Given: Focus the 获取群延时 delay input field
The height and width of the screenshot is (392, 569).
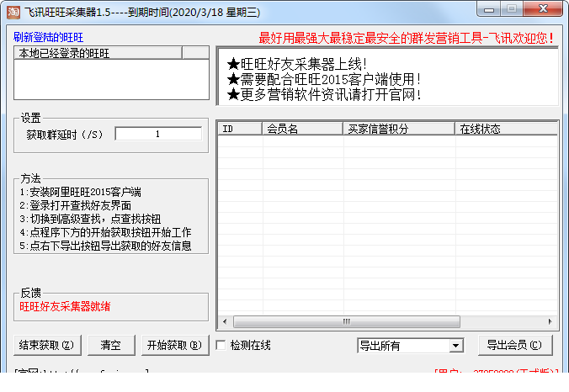Looking at the screenshot, I should tap(158, 134).
